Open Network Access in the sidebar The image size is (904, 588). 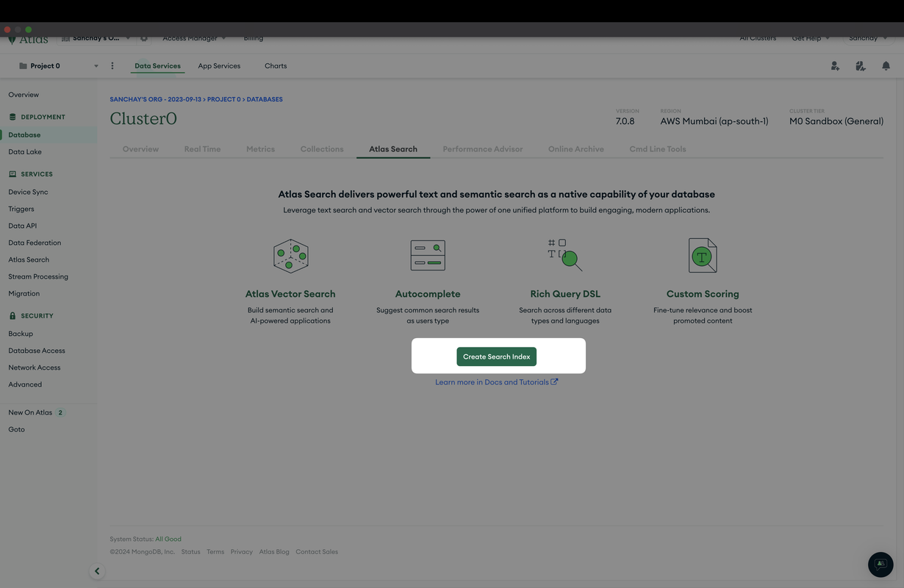(35, 367)
